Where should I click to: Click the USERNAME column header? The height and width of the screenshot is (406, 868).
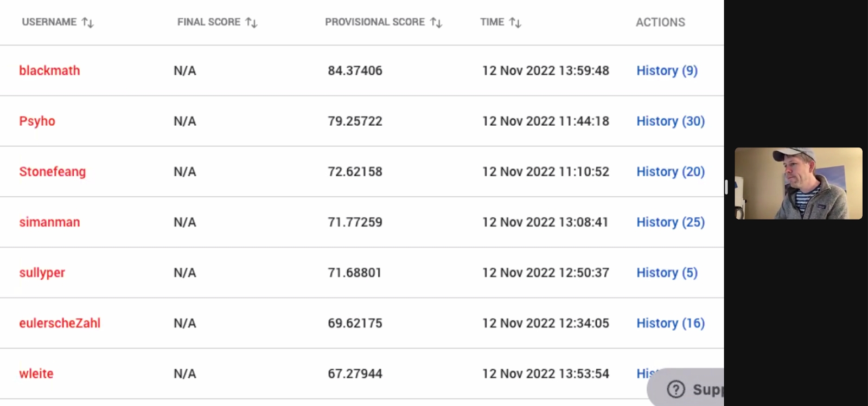49,22
